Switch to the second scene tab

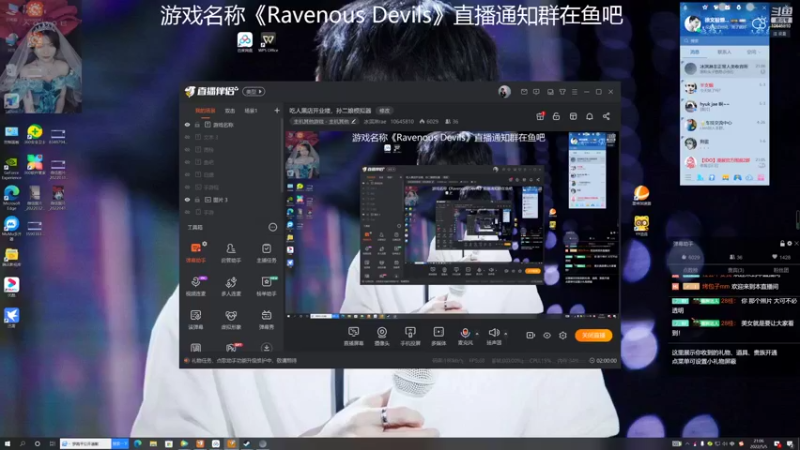click(x=230, y=111)
